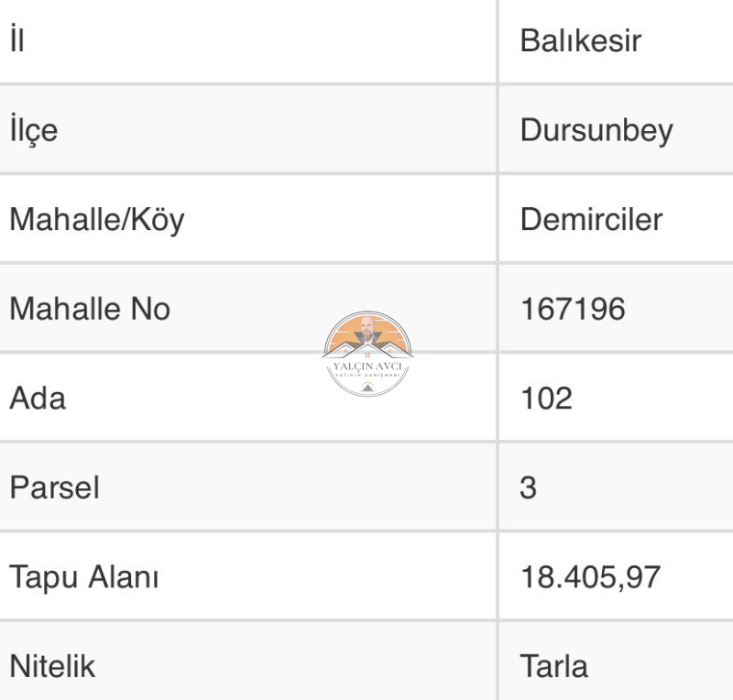Click the Ada row label

[x=38, y=399]
